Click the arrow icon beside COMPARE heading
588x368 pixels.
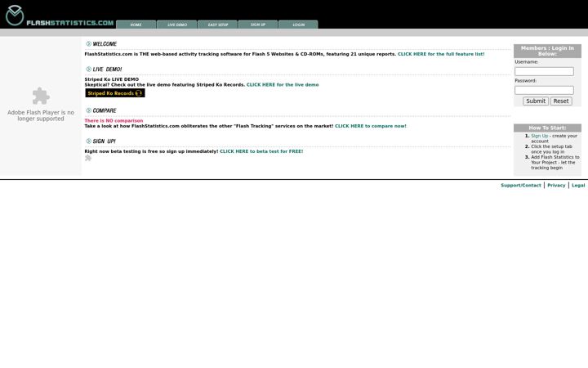88,110
